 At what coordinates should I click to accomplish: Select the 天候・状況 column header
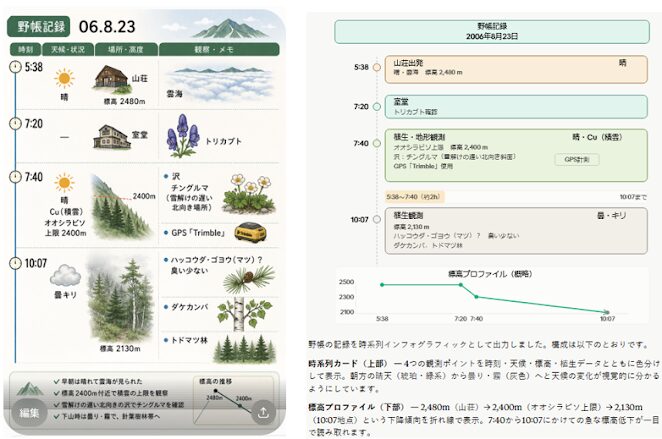pyautogui.click(x=68, y=49)
